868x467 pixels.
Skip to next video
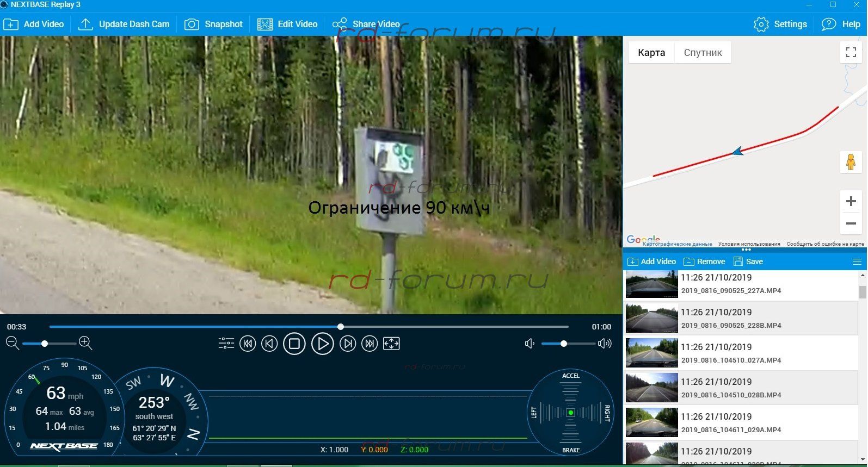tap(370, 344)
